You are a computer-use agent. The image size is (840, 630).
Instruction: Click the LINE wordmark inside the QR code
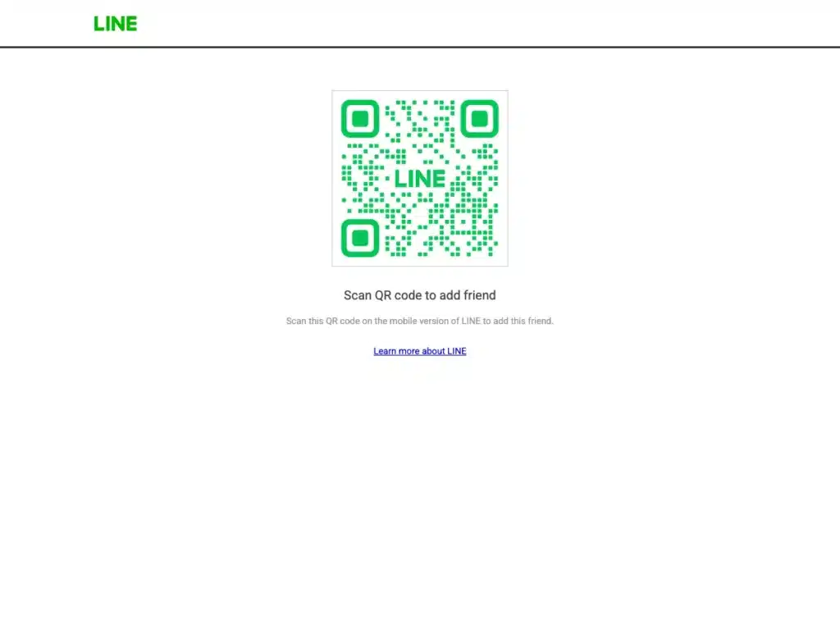pos(419,178)
